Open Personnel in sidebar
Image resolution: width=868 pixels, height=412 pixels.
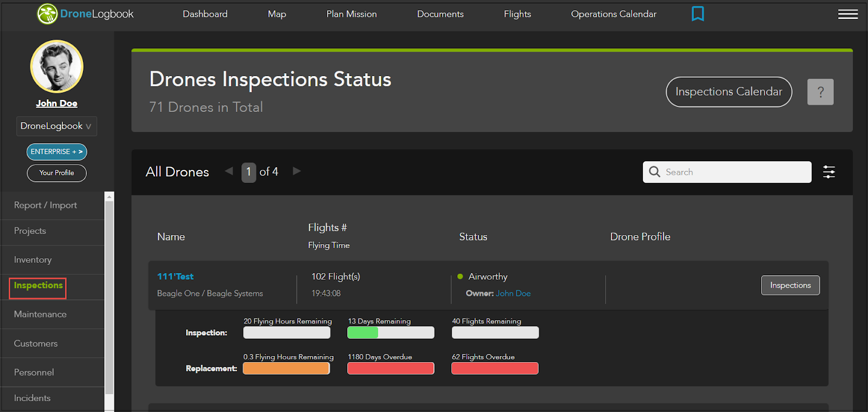point(34,372)
